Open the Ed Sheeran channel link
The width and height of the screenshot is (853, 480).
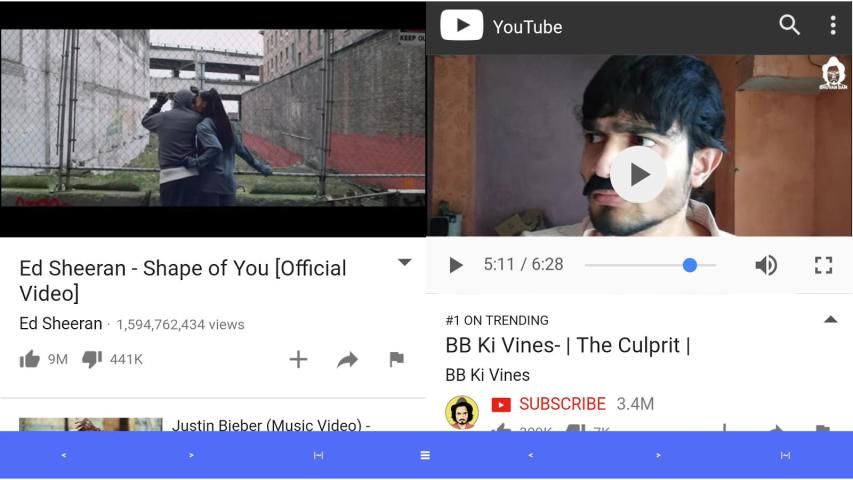[60, 323]
